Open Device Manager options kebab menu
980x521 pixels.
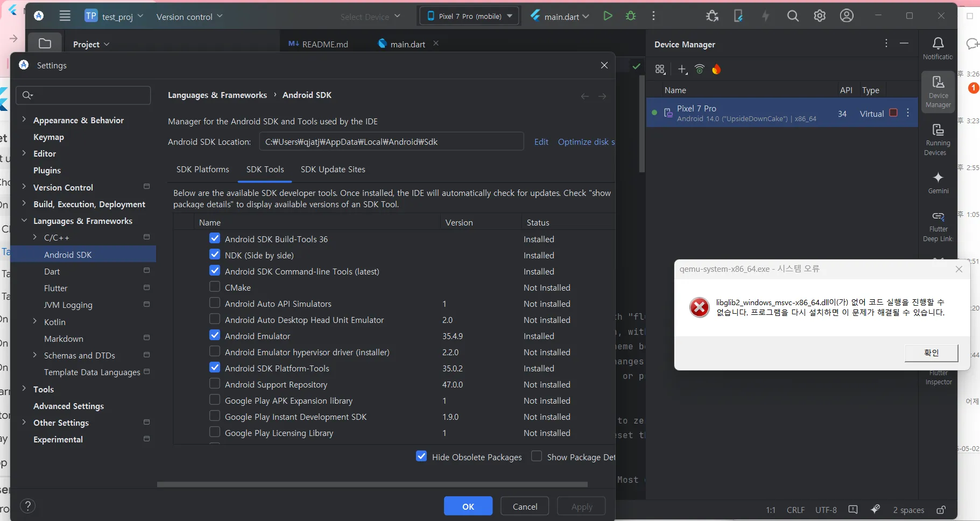(x=886, y=43)
